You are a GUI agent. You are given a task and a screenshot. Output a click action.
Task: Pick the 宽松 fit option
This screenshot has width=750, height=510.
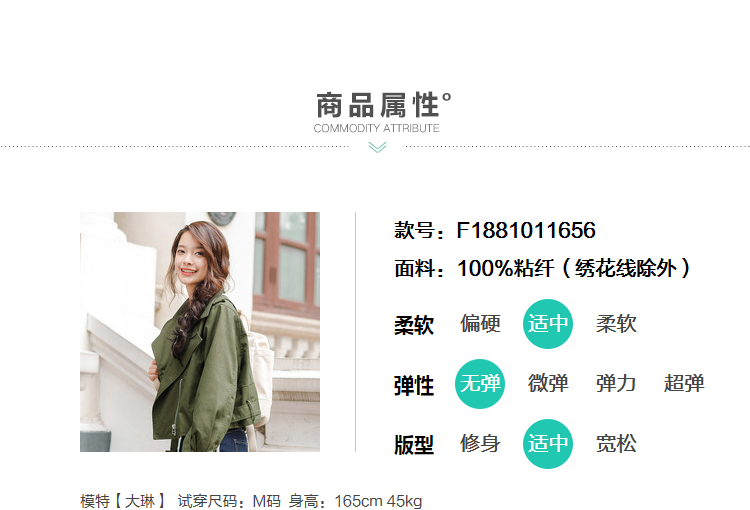point(616,443)
